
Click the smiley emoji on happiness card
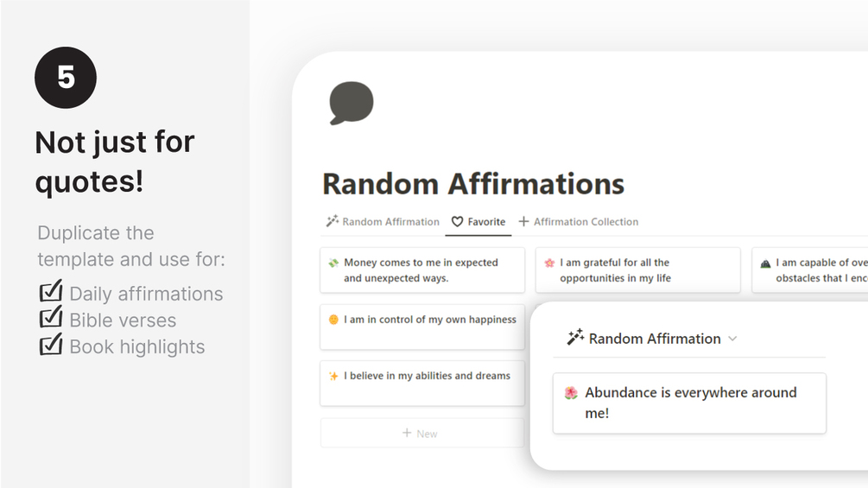tap(333, 320)
